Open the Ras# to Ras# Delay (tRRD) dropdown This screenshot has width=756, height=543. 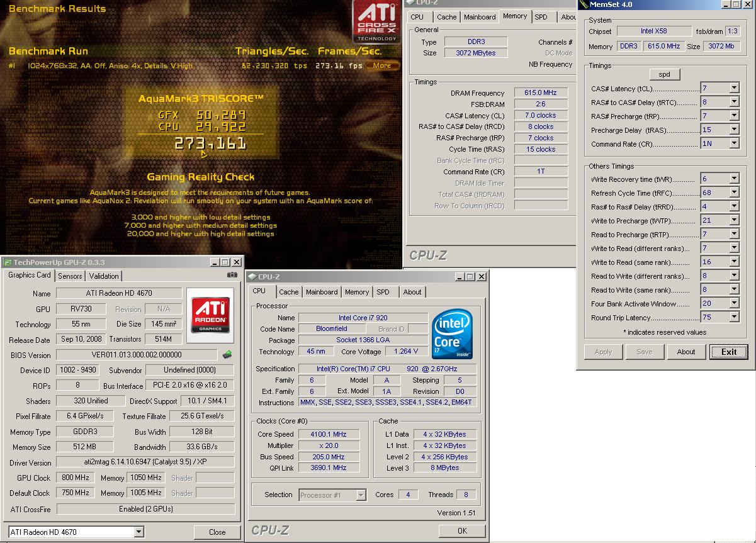coord(734,206)
